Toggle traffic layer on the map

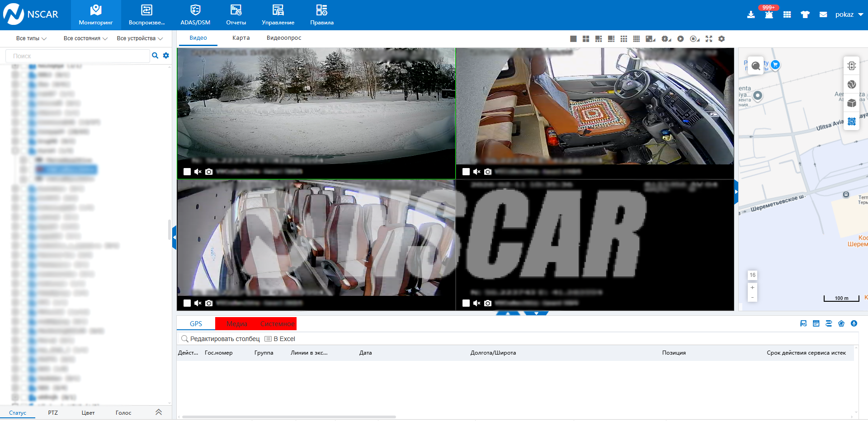[x=852, y=65]
